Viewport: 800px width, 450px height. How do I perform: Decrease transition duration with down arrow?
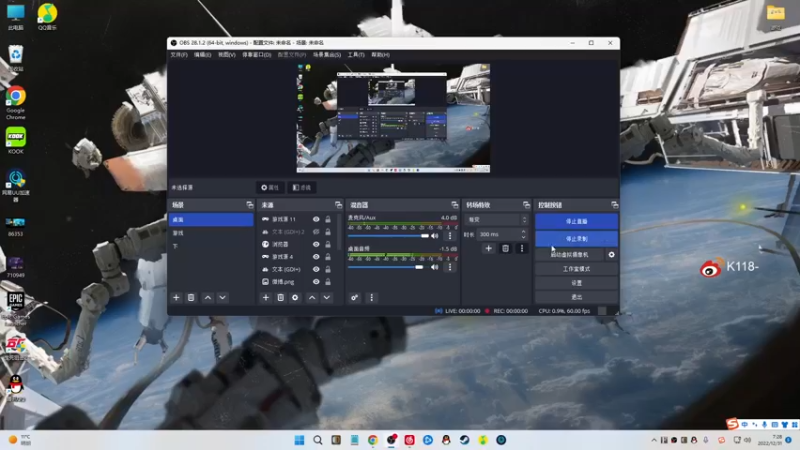(x=523, y=237)
